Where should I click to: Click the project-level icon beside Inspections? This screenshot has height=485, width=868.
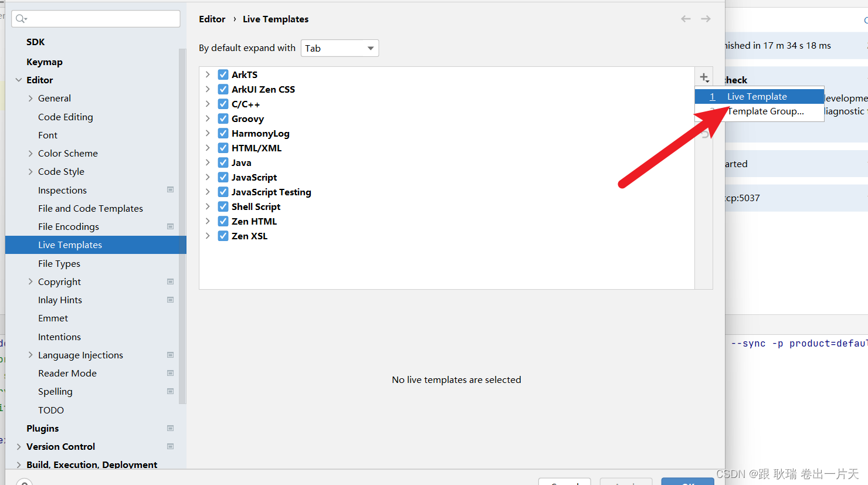point(170,189)
